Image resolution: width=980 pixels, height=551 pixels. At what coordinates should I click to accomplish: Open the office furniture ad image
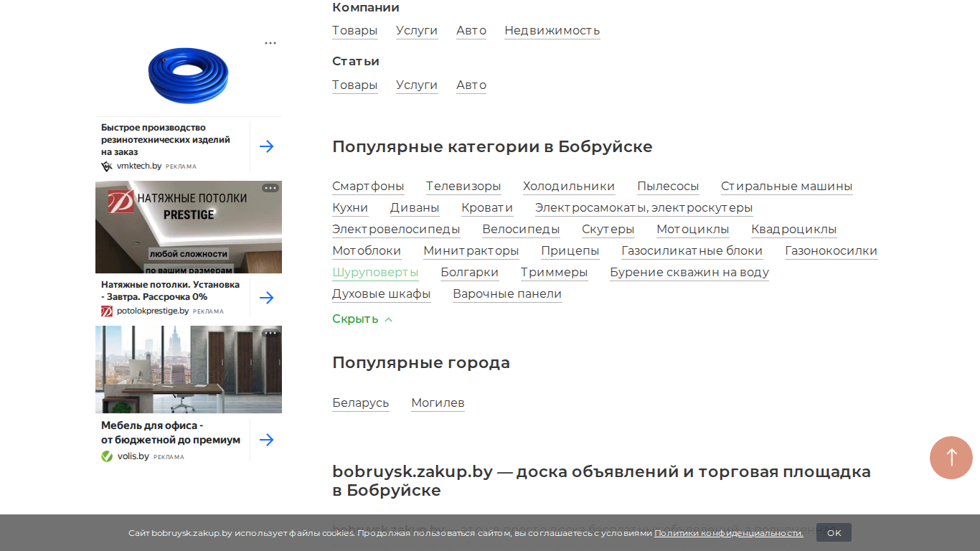[189, 369]
